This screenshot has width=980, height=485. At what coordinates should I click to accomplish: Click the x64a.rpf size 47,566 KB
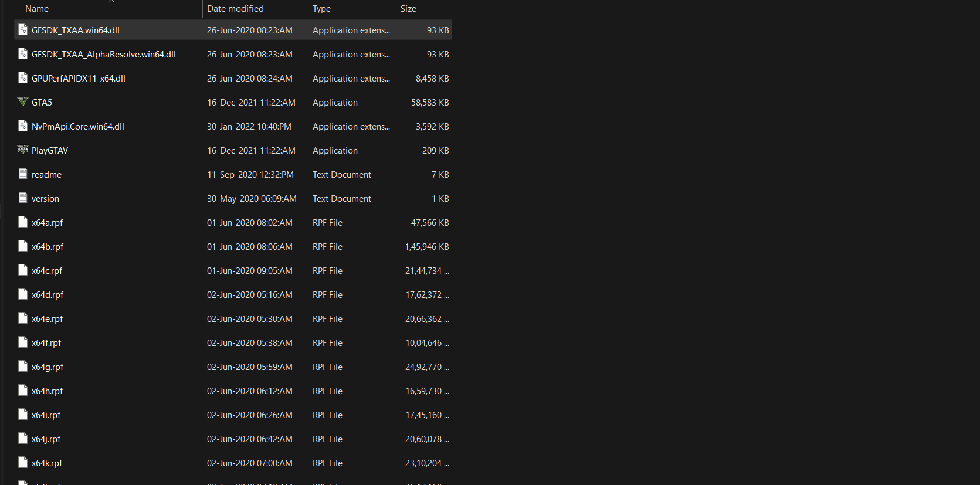tap(430, 223)
